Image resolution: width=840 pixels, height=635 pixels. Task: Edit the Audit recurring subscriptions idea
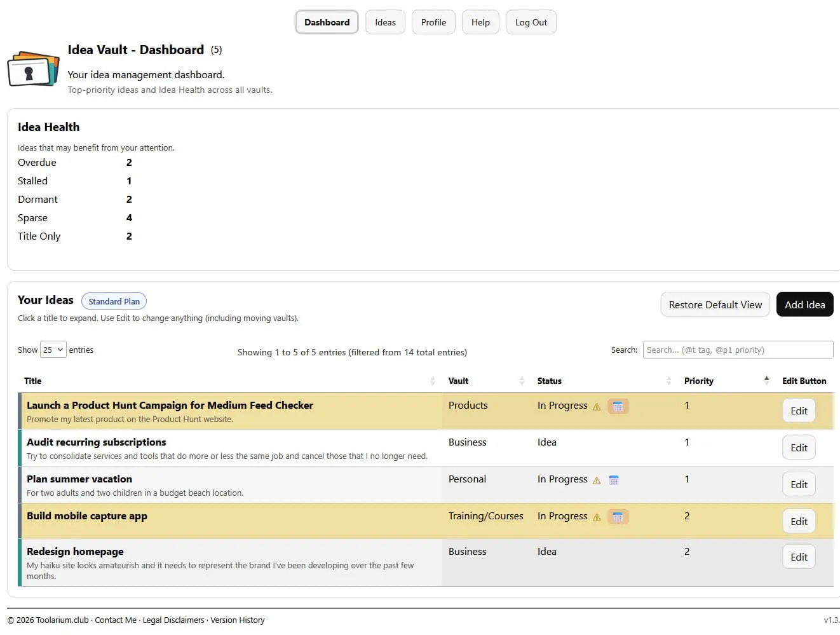point(799,447)
